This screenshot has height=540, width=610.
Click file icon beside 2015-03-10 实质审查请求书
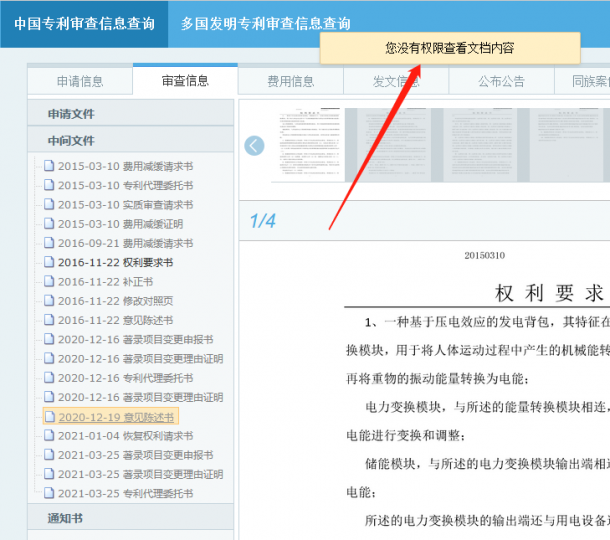pyautogui.click(x=49, y=204)
